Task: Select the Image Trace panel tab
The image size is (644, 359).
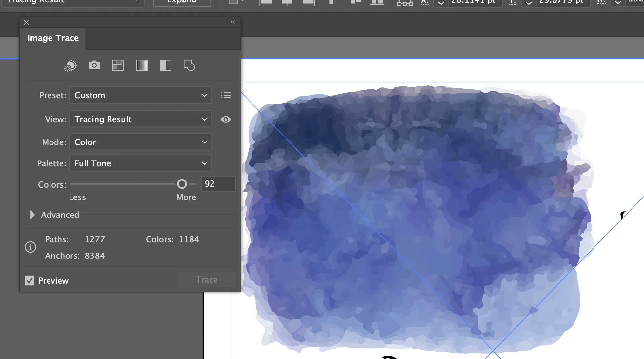Action: 53,38
